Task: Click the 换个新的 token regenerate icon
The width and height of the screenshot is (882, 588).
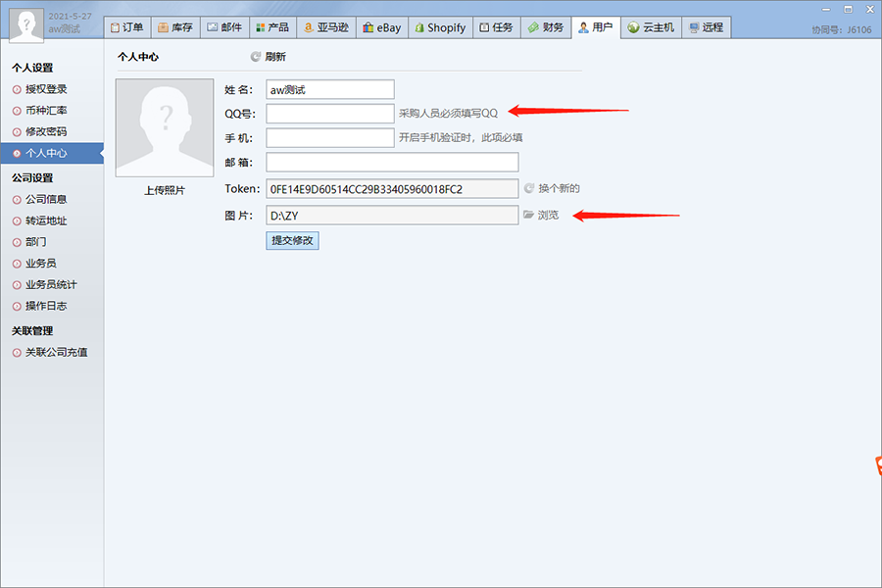Action: (529, 188)
